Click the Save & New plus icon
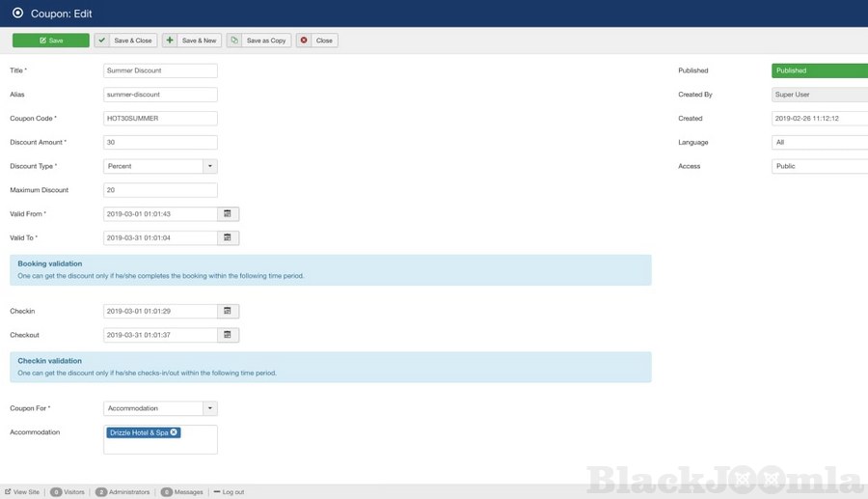 [x=170, y=41]
